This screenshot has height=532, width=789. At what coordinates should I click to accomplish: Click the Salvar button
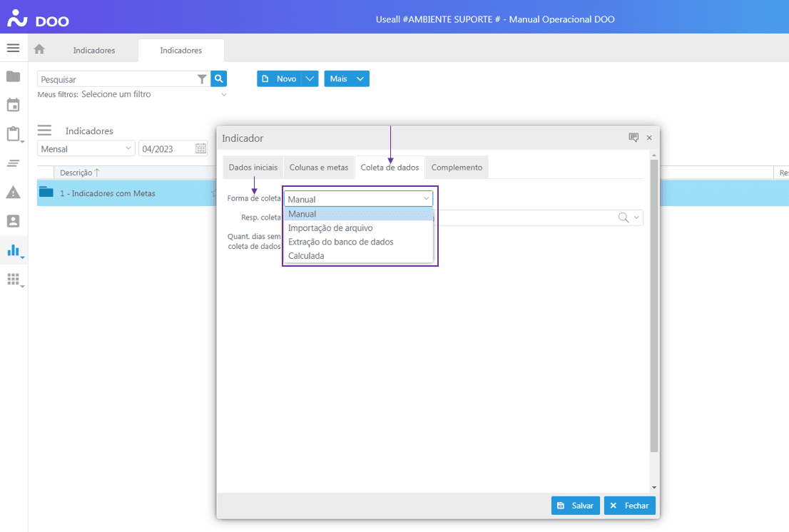pyautogui.click(x=575, y=506)
